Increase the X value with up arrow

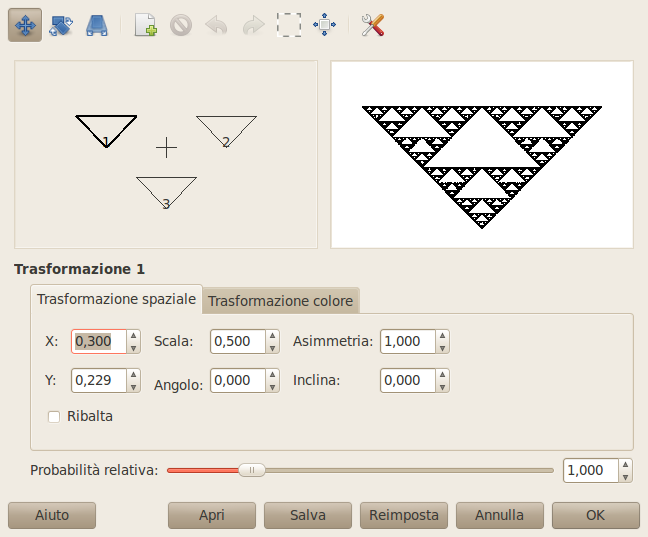(x=133, y=336)
